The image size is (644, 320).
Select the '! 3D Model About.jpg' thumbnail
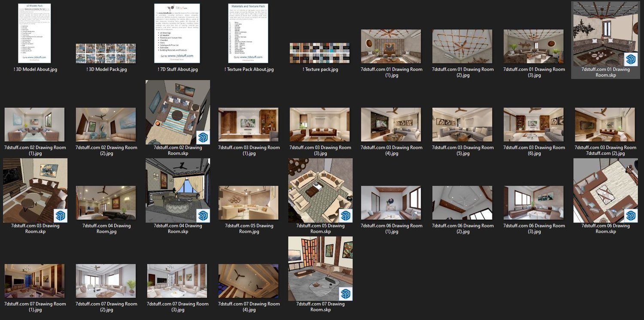(x=35, y=33)
